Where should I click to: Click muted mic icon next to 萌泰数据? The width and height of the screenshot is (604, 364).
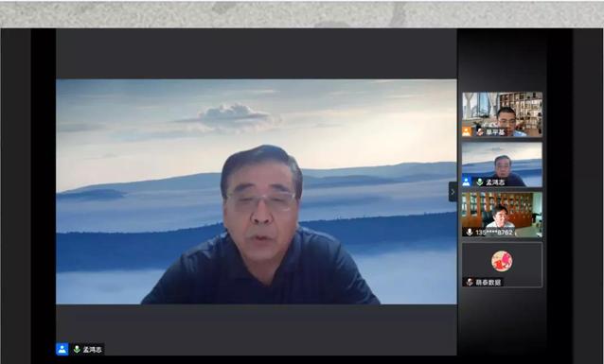point(470,282)
